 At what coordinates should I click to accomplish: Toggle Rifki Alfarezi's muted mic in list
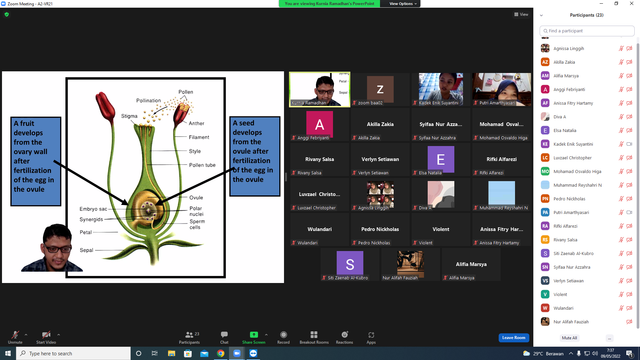tap(621, 226)
